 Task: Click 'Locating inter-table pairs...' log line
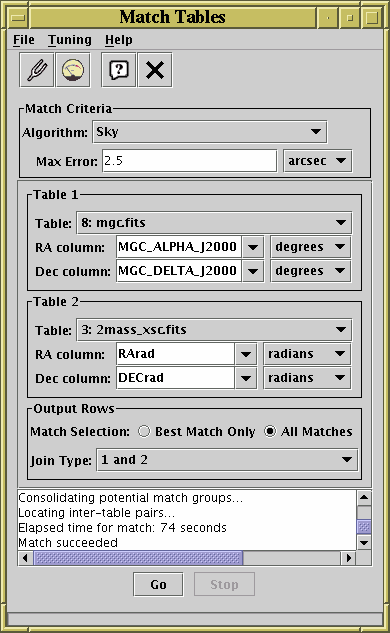coord(96,513)
